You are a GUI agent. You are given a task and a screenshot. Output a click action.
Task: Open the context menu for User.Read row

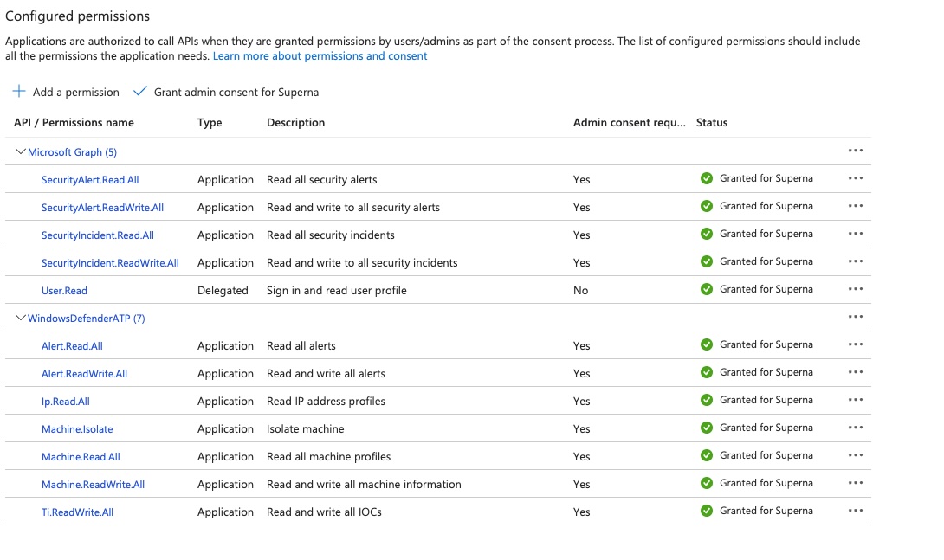point(856,289)
